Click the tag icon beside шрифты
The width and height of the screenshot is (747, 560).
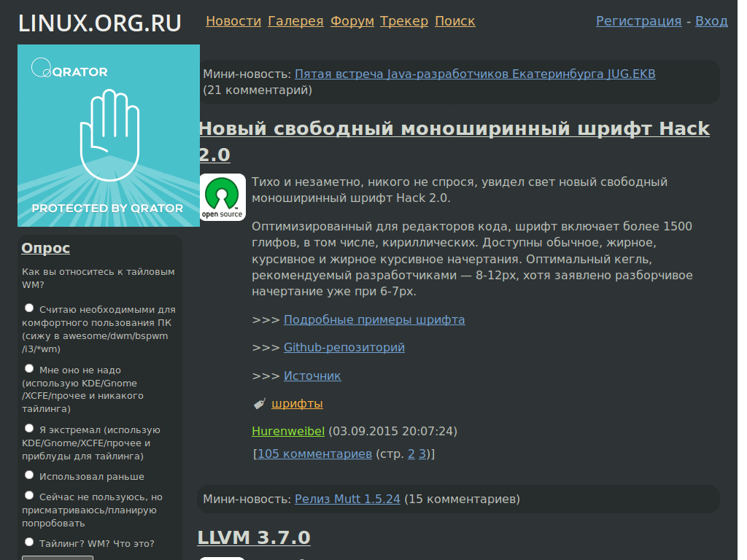[x=259, y=404]
